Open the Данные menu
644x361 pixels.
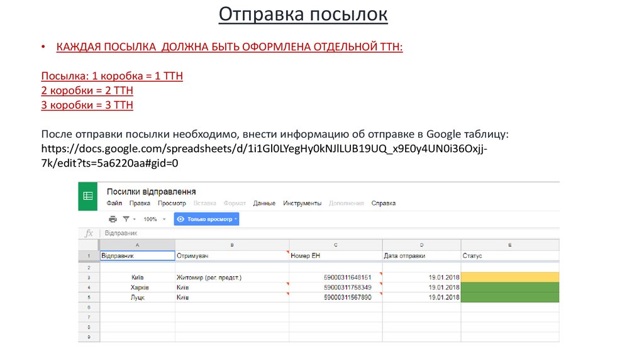pyautogui.click(x=264, y=203)
